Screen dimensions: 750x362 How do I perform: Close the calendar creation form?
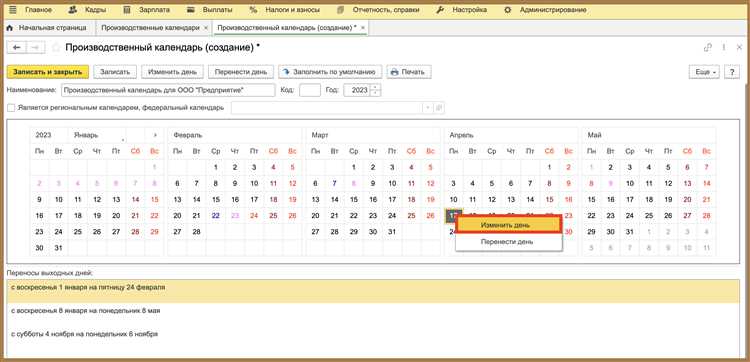pyautogui.click(x=739, y=47)
